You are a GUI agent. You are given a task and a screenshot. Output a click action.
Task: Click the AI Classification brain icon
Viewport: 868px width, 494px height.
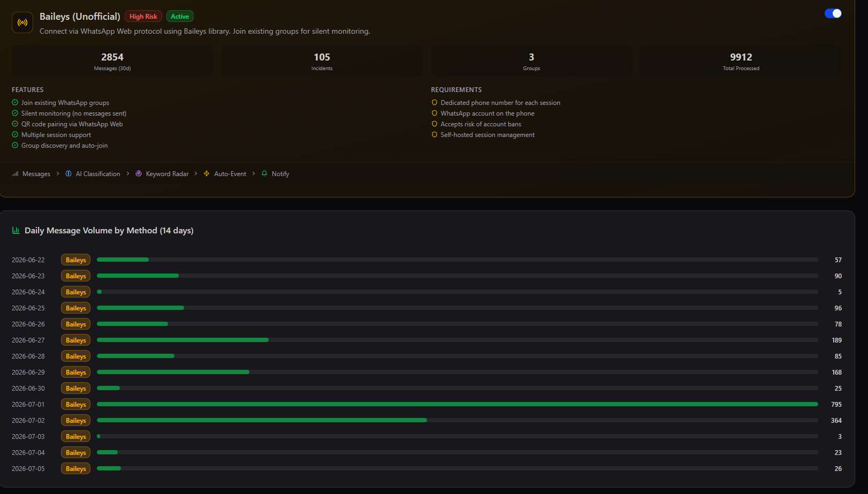click(68, 173)
